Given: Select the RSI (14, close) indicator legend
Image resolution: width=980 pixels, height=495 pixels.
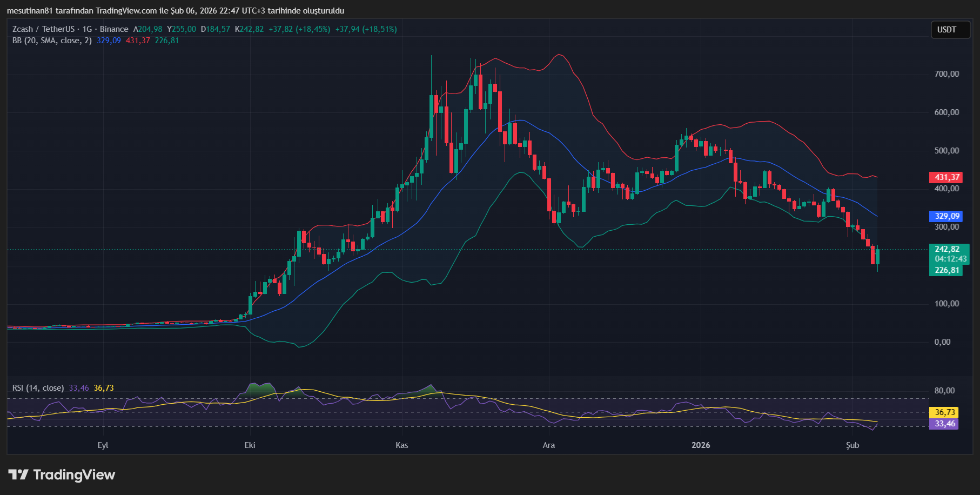Looking at the screenshot, I should pos(38,388).
